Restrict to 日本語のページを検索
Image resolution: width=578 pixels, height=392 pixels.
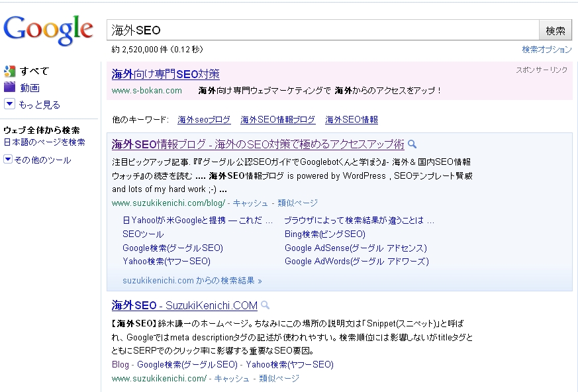[44, 142]
